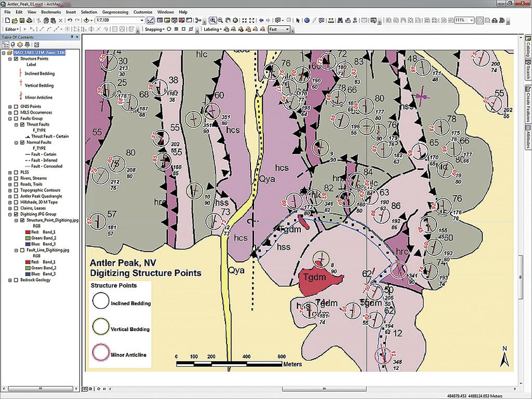Switch TOC to List By Source

(13, 45)
